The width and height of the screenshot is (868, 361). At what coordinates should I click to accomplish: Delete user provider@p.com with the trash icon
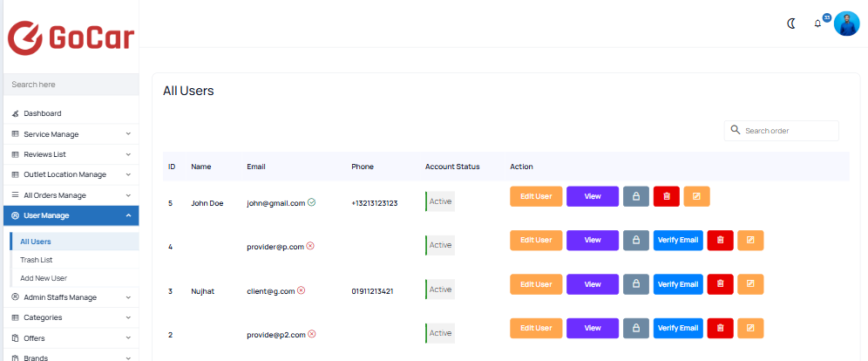[720, 241]
